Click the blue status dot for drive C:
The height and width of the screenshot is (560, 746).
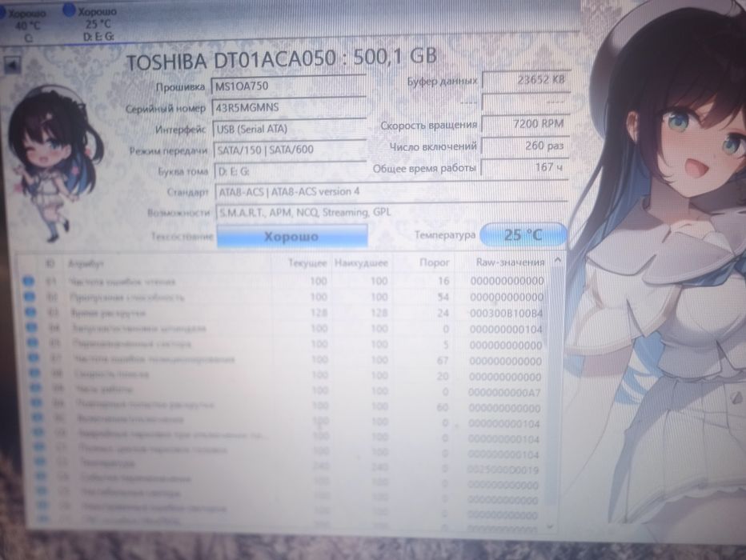(2, 12)
